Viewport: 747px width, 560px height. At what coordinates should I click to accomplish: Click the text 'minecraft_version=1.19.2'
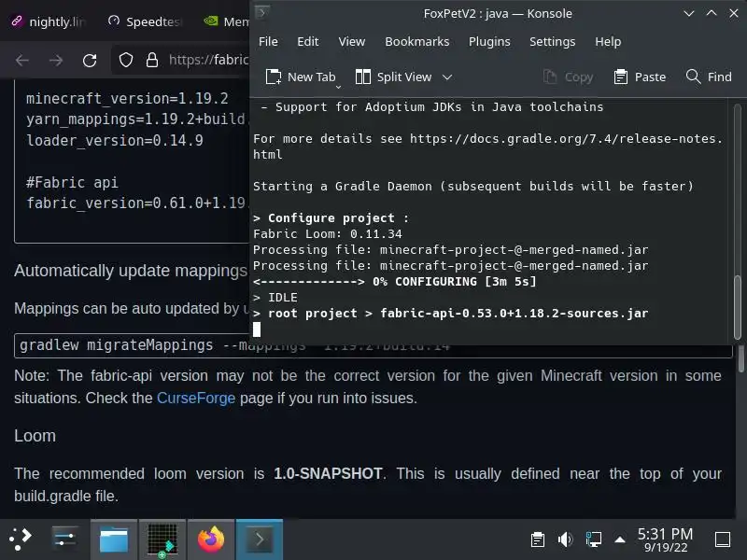(x=127, y=99)
